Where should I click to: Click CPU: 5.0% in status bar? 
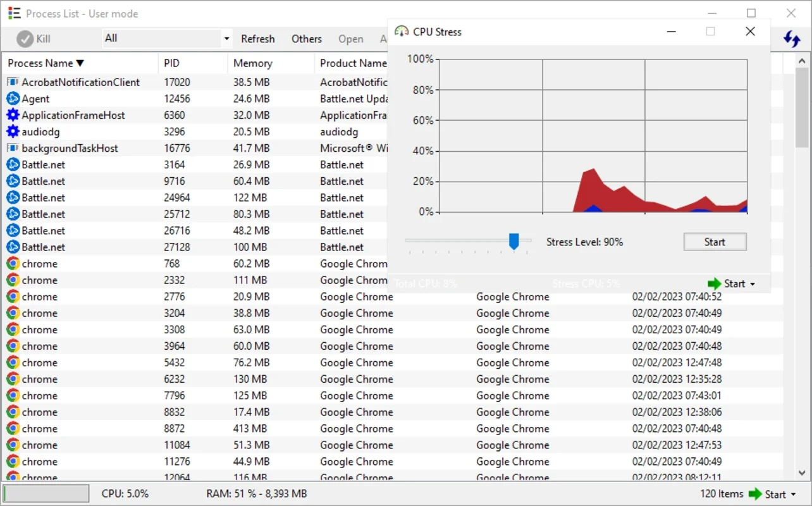[125, 493]
